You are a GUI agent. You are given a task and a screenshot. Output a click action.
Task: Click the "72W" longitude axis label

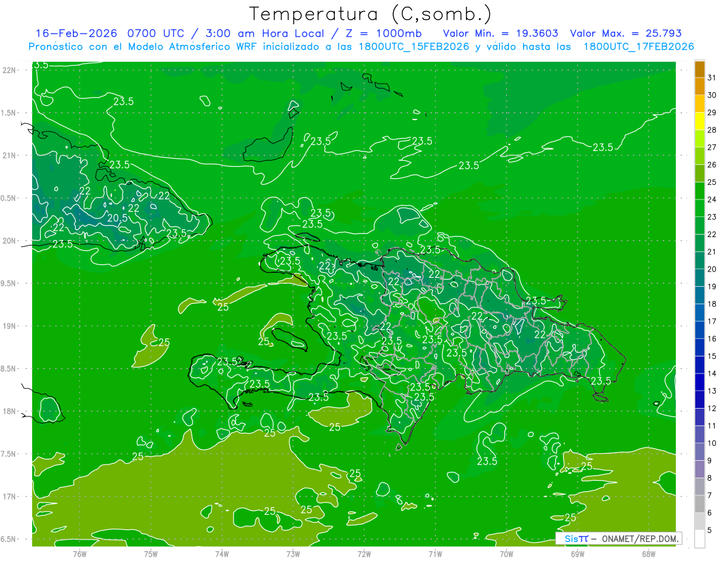tap(364, 554)
